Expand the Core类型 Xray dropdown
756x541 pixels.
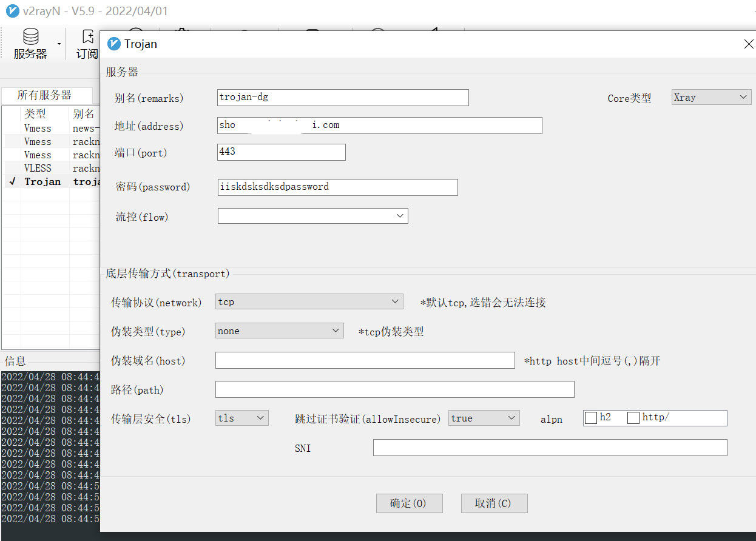click(712, 97)
